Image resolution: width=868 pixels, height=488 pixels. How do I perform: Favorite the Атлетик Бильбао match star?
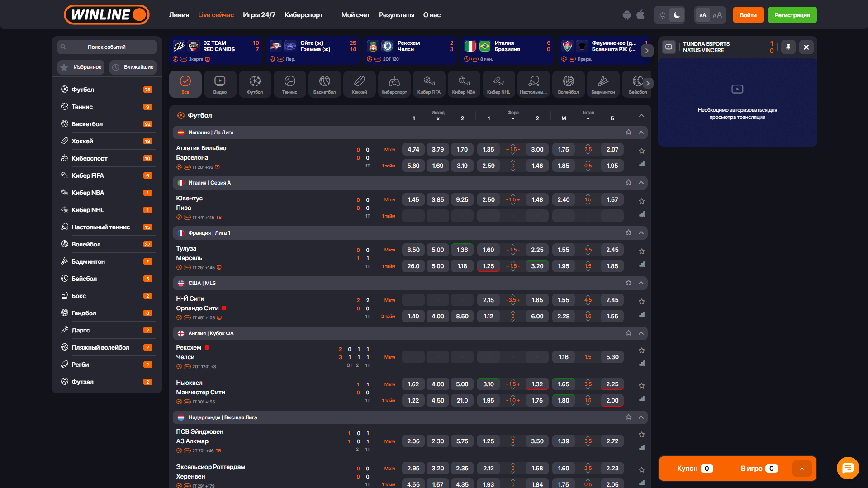coord(641,151)
